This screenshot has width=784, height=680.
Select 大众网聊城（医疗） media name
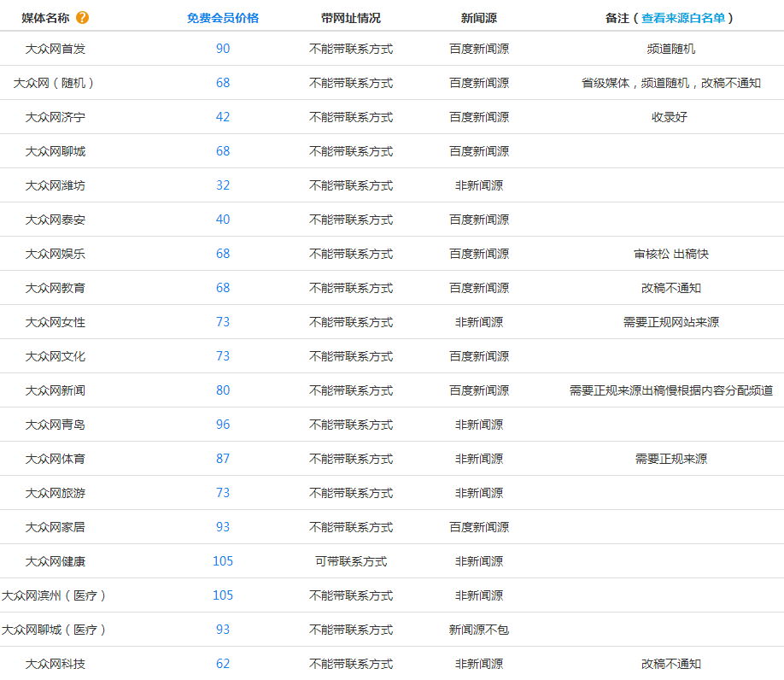[x=54, y=630]
